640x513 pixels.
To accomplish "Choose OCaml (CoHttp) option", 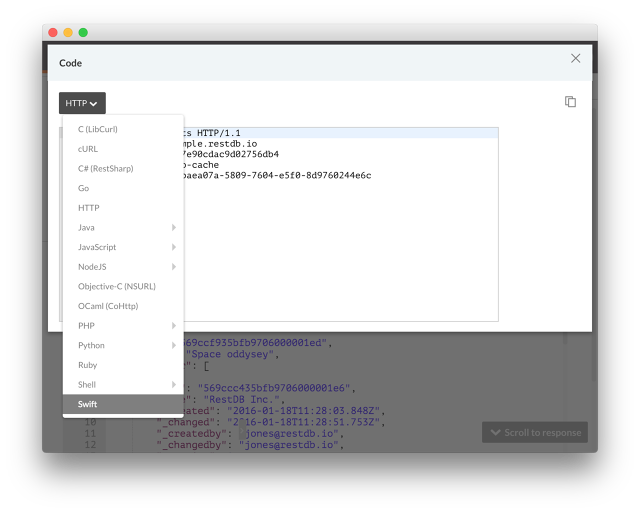I will coord(123,306).
